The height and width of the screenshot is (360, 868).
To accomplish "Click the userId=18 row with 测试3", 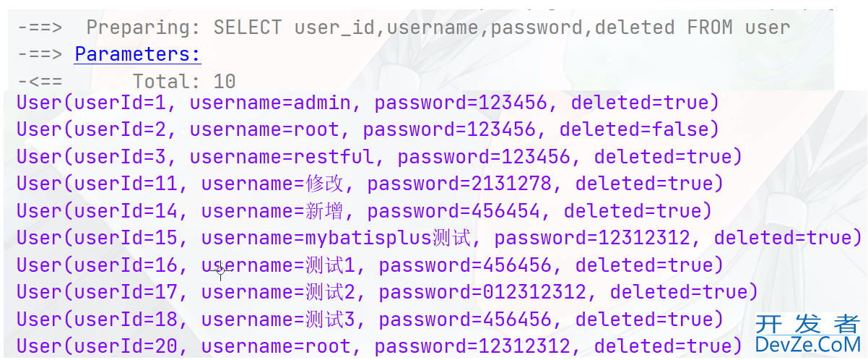I will [x=370, y=319].
